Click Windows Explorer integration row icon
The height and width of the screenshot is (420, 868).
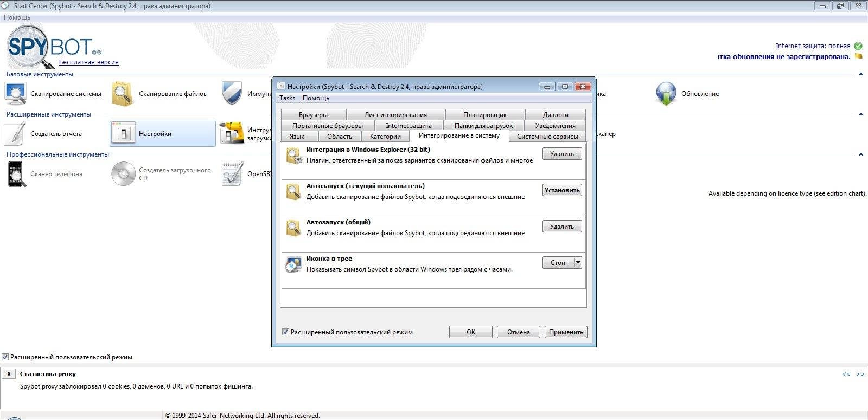(294, 156)
